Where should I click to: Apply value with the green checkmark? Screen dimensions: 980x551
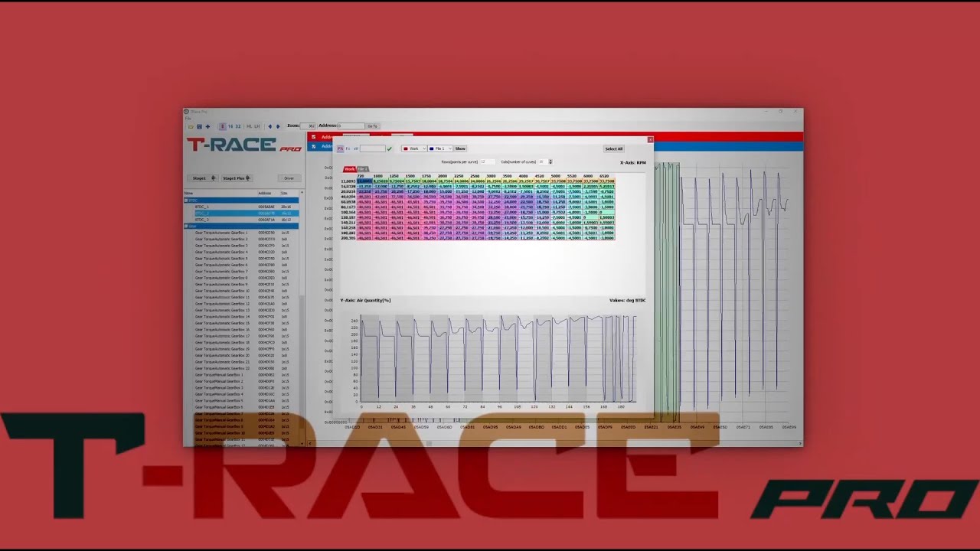(x=389, y=148)
